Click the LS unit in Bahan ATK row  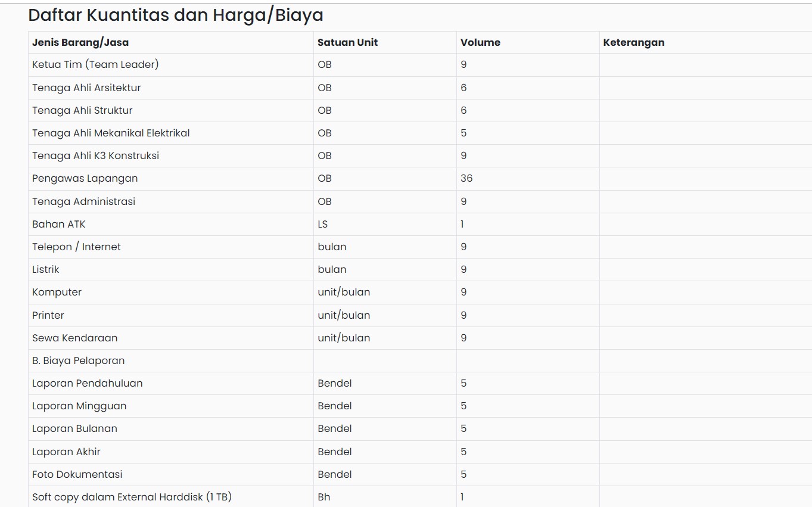(323, 224)
